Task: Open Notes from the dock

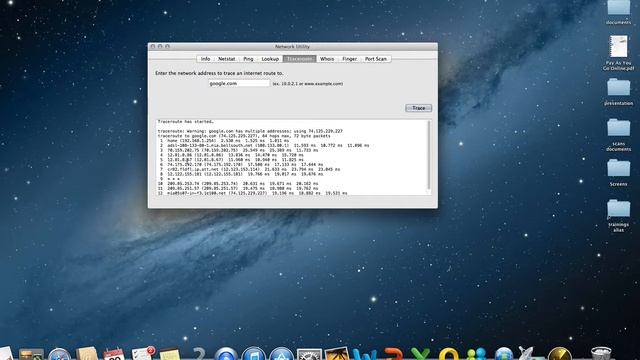Action: (x=170, y=354)
